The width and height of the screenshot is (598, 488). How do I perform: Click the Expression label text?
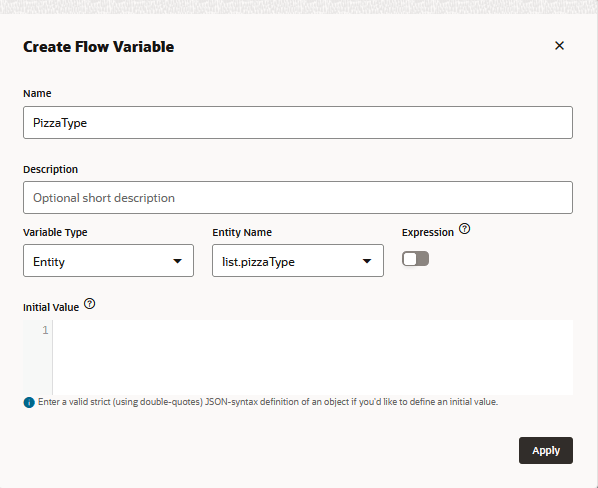(428, 232)
